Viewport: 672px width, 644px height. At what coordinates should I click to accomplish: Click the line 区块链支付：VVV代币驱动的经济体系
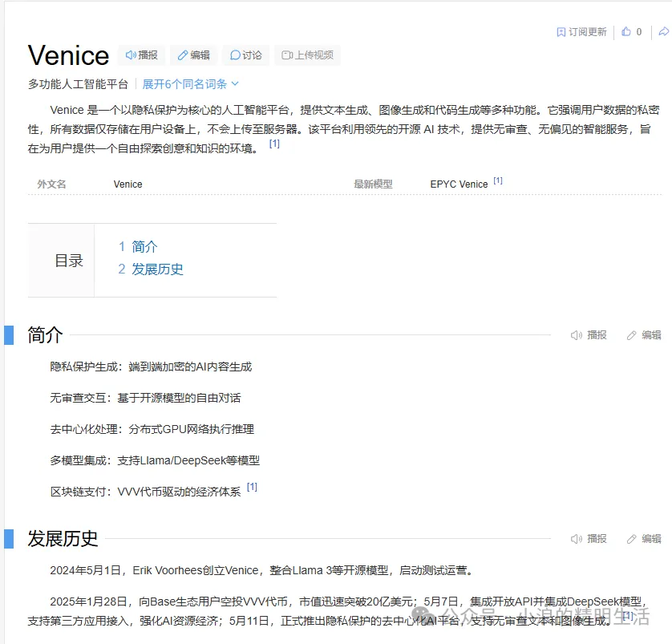(x=145, y=492)
